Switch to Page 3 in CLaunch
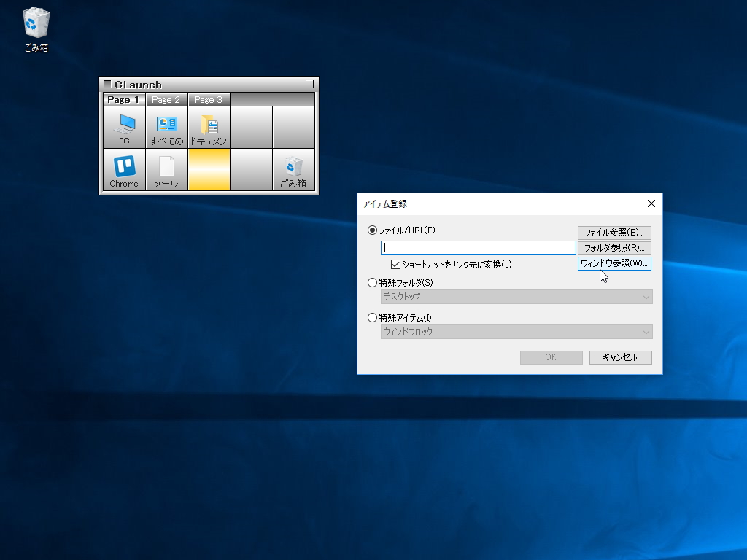The width and height of the screenshot is (747, 560). 209,99
